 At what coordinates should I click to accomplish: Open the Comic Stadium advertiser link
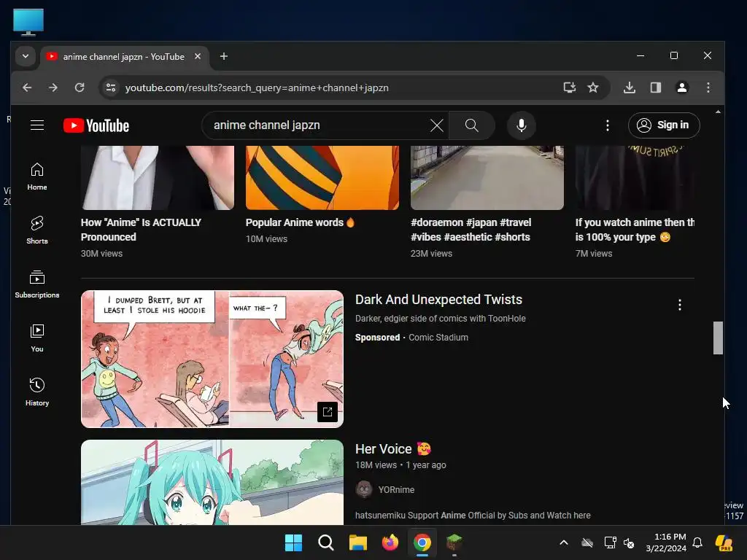click(x=438, y=337)
